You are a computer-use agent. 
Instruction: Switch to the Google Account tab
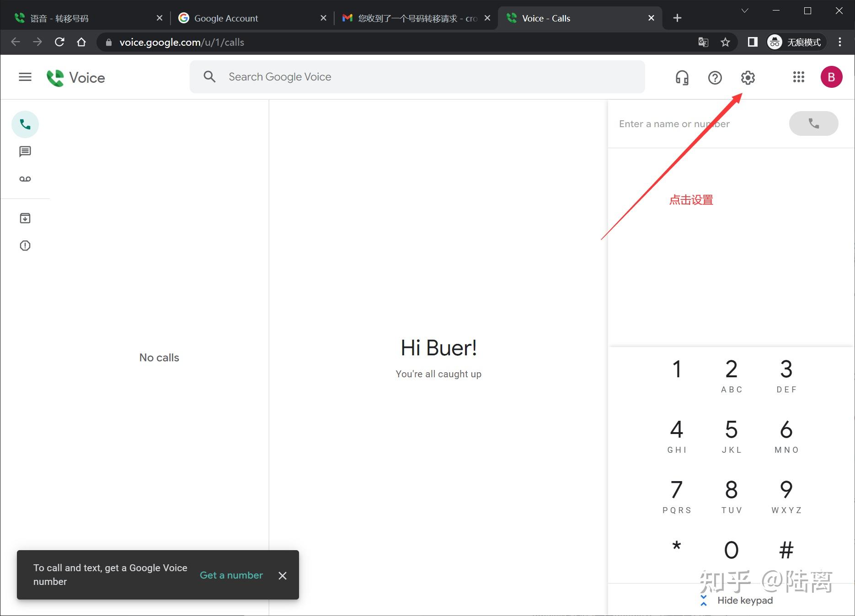tap(252, 18)
